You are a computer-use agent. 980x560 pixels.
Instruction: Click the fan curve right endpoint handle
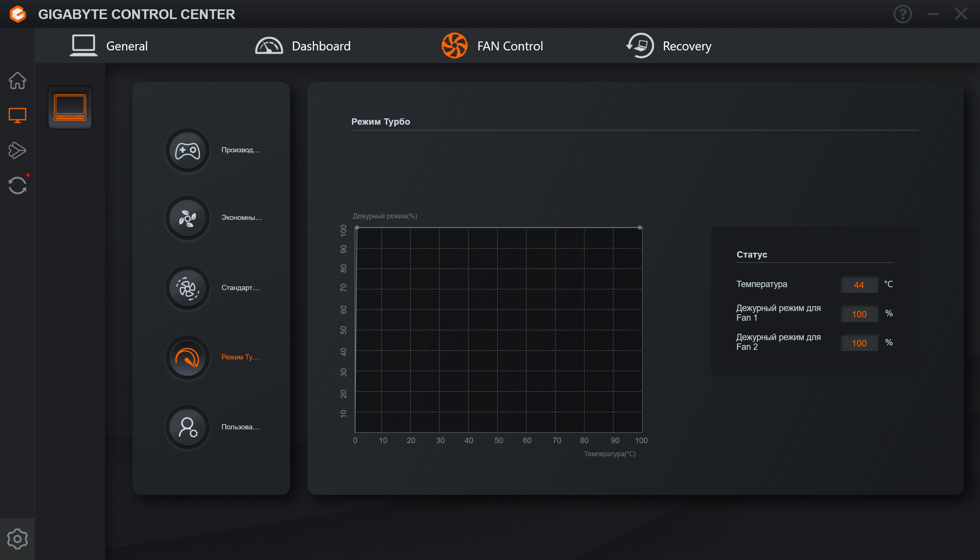pos(640,228)
